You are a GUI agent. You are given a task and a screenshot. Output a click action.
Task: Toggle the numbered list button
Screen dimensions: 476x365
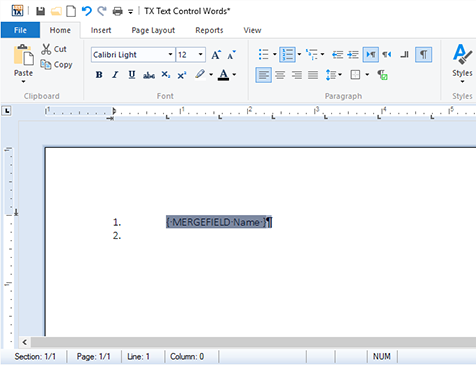pyautogui.click(x=287, y=54)
